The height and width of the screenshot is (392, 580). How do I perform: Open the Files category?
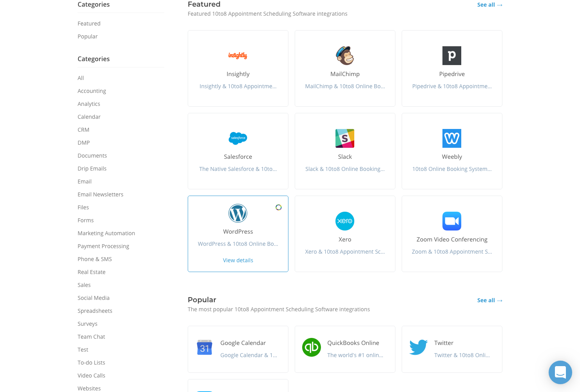(83, 207)
